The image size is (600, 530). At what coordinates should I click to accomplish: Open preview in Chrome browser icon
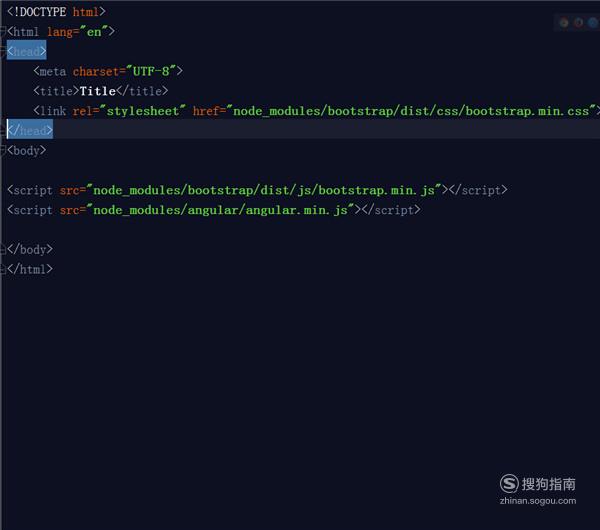point(564,23)
